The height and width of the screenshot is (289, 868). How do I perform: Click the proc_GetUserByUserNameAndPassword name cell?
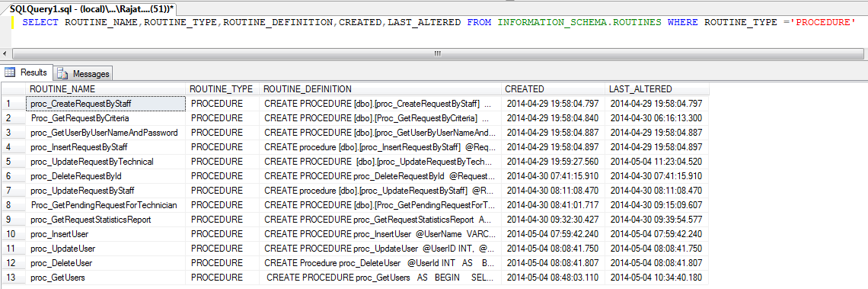pos(105,133)
